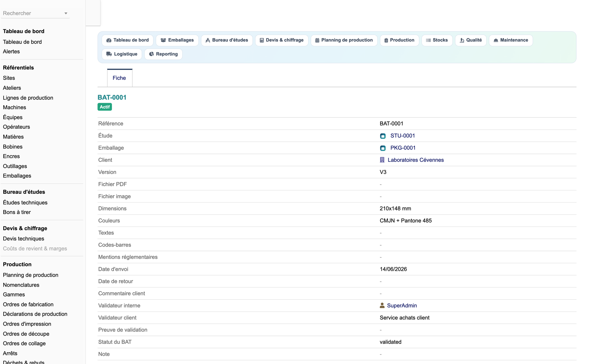589x364 pixels.
Task: Open the STU-0001 study link
Action: 403,136
